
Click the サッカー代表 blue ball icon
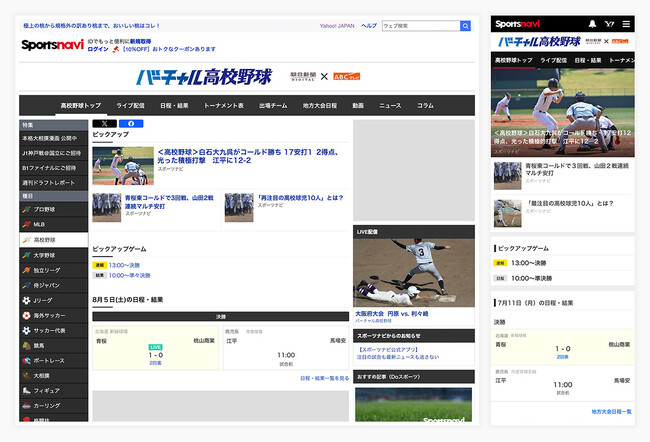[27, 330]
